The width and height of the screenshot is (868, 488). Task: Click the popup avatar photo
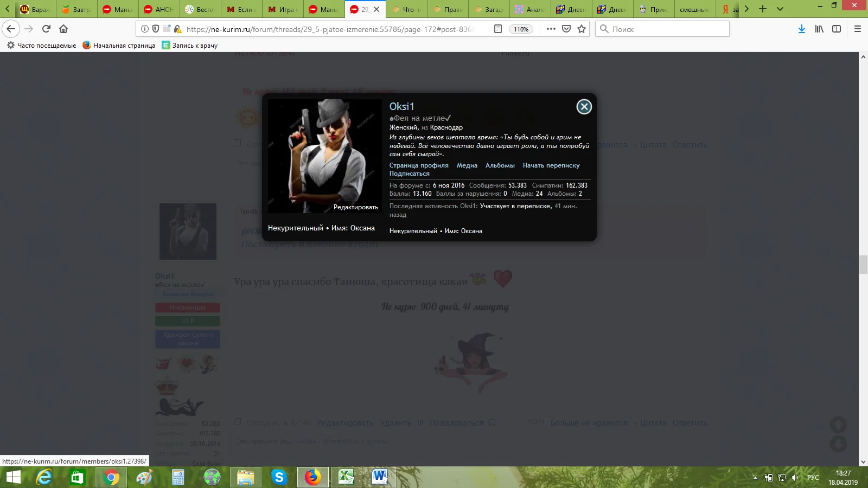point(325,156)
